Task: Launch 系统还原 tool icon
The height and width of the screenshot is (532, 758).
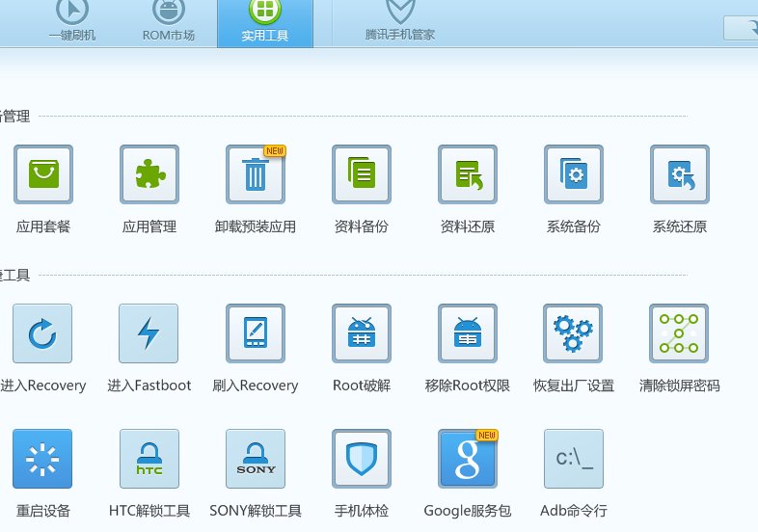Action: [680, 175]
